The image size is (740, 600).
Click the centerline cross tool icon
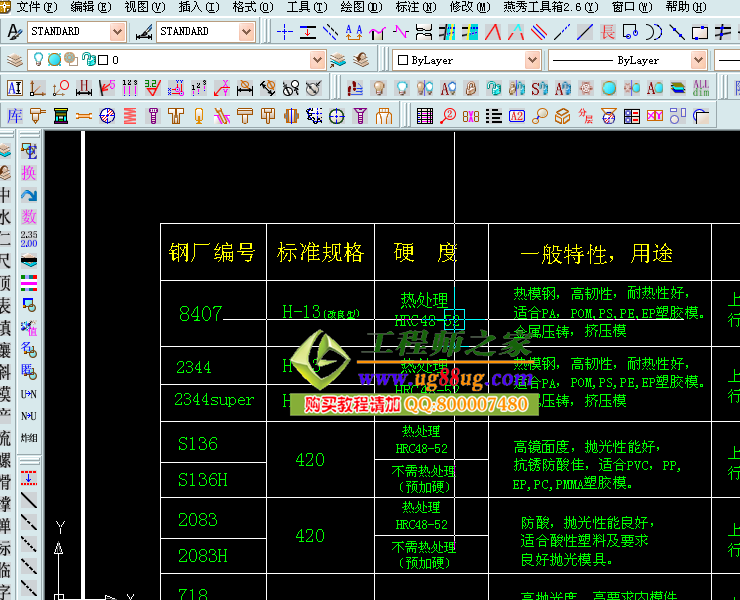pos(285,32)
